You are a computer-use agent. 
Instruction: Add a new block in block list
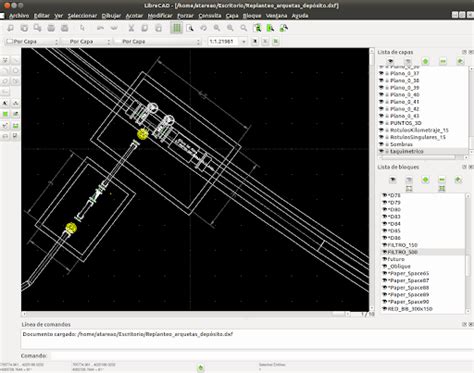point(425,180)
